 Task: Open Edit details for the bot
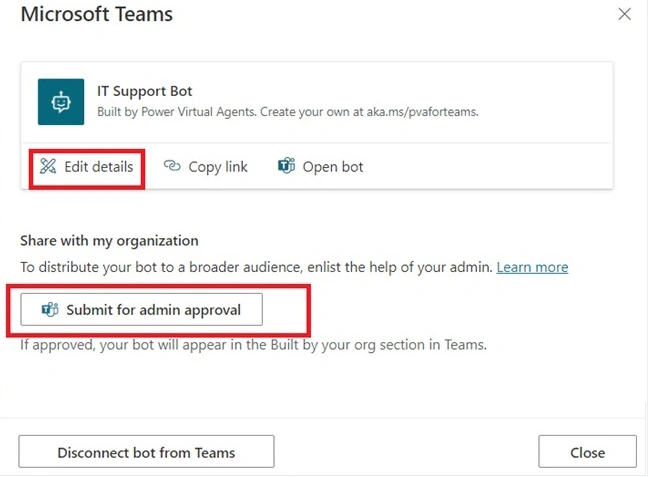pyautogui.click(x=87, y=167)
